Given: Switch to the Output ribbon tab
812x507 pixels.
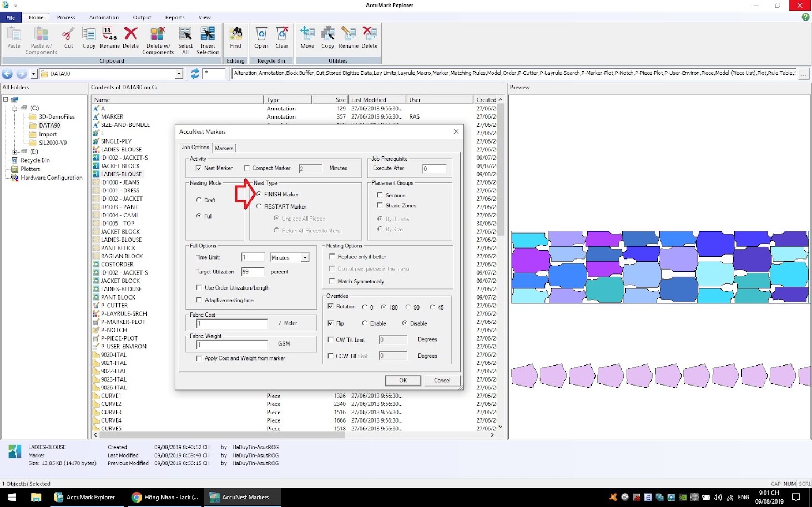Looking at the screenshot, I should (142, 17).
